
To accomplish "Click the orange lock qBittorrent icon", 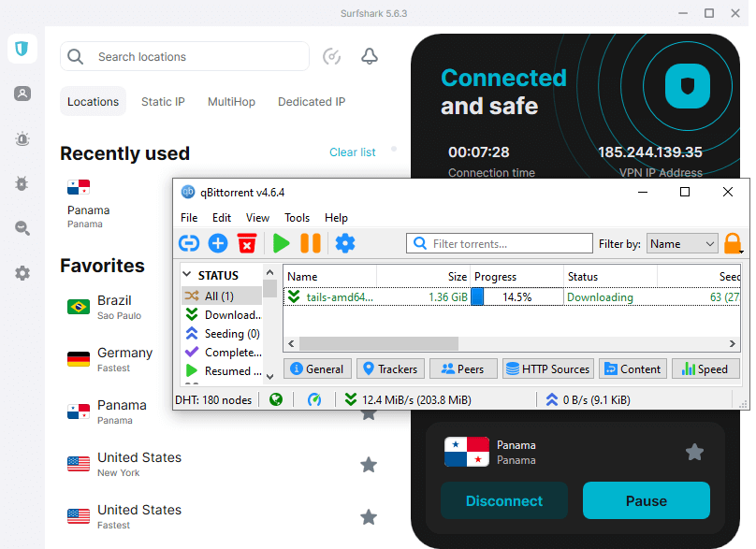I will 733,243.
